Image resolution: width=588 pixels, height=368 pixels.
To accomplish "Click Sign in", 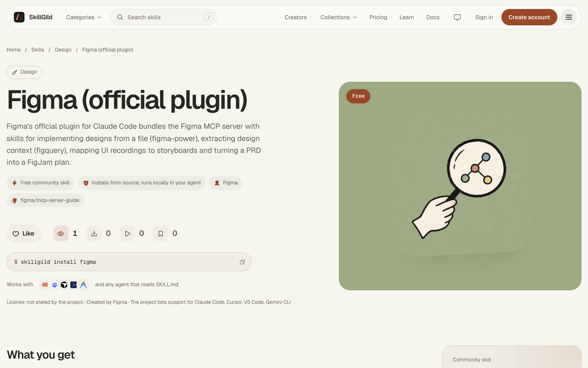I will (484, 17).
